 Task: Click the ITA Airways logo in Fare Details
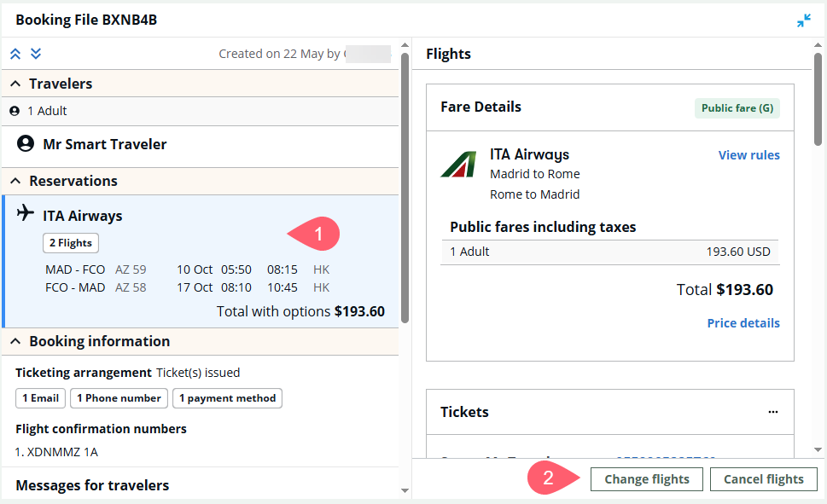click(458, 164)
